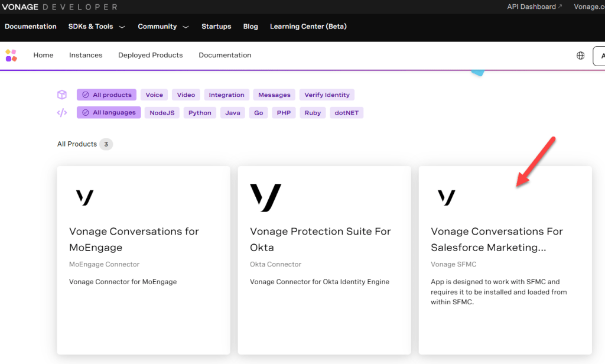Filter by dotNET language

(x=346, y=113)
